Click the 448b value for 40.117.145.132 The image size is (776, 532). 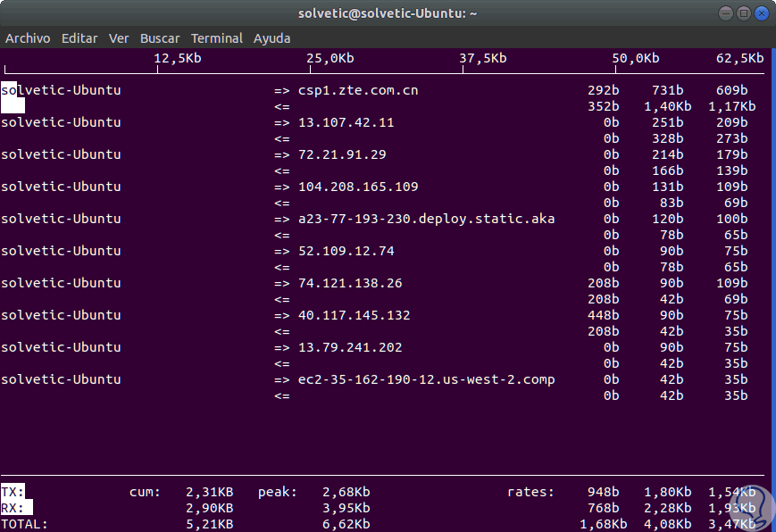point(604,315)
